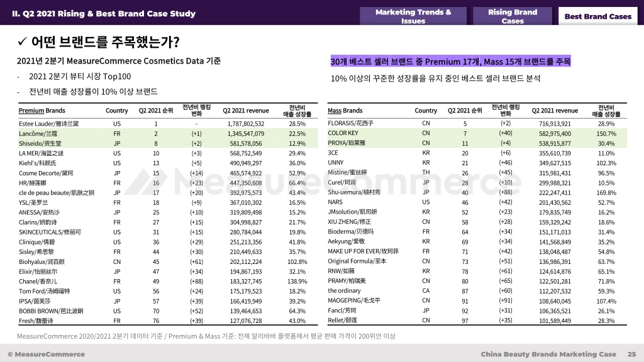Select the 'MAKE UP FOR EVER' brand cell
Viewport: 644px width, 362px height.
pos(363,251)
